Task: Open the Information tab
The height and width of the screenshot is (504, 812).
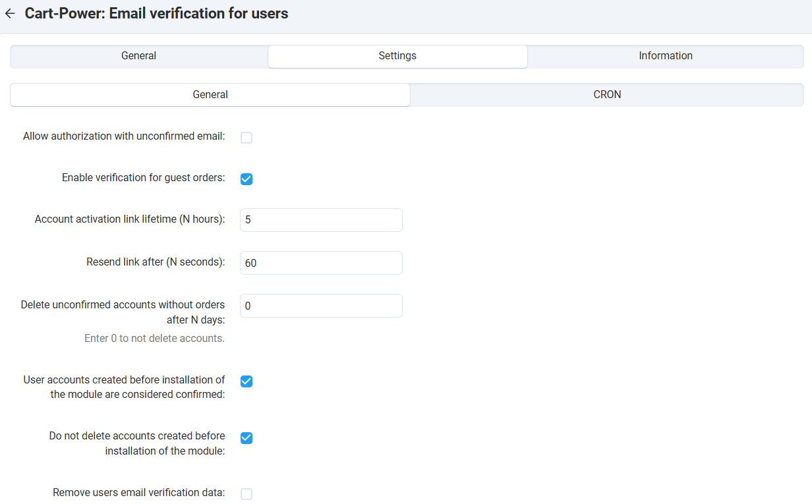Action: (665, 56)
